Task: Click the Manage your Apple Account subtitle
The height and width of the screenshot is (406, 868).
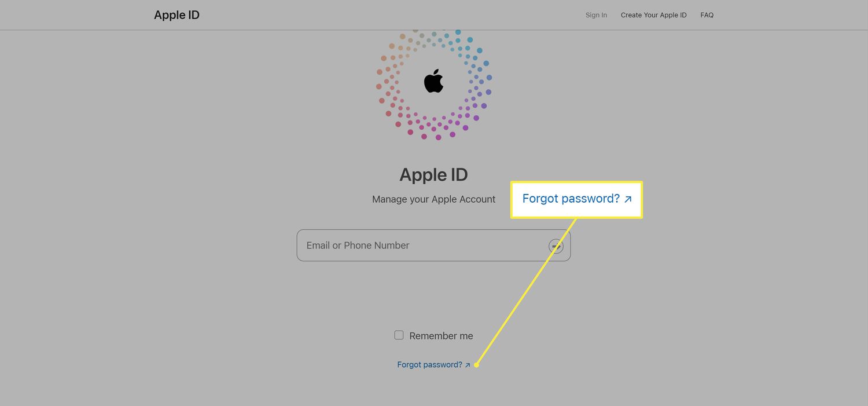Action: pyautogui.click(x=433, y=199)
